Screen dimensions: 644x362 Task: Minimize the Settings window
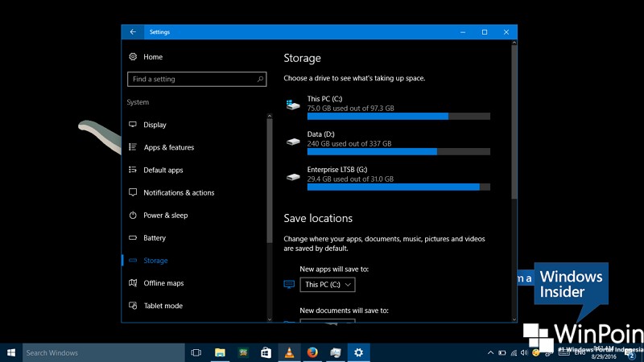[x=463, y=32]
